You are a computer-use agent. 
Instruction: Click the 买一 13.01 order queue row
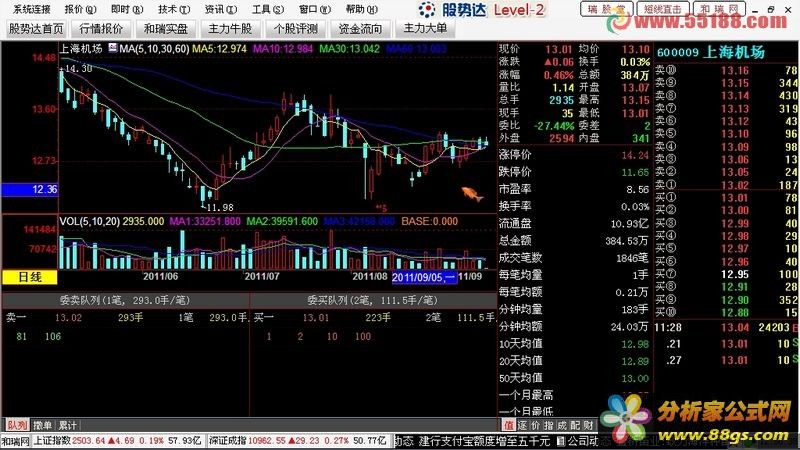click(373, 318)
